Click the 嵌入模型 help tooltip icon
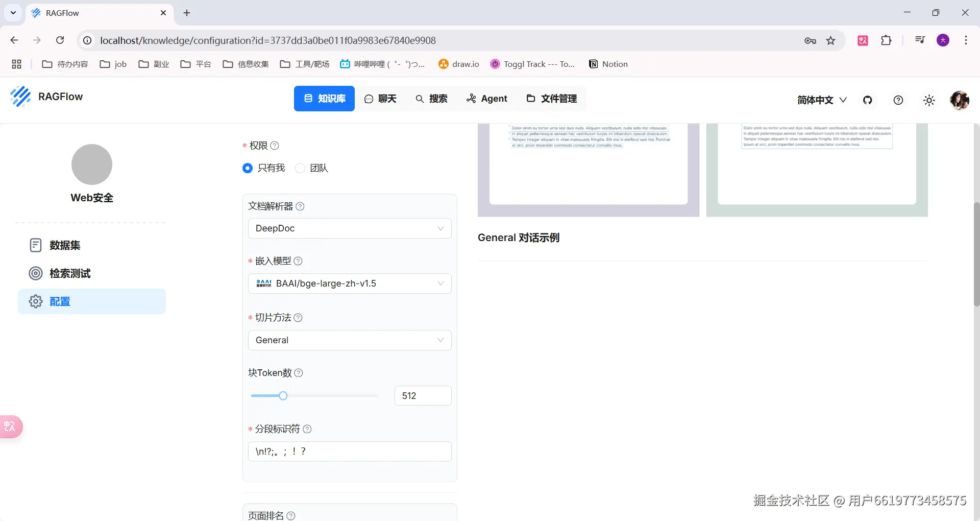 pyautogui.click(x=298, y=261)
